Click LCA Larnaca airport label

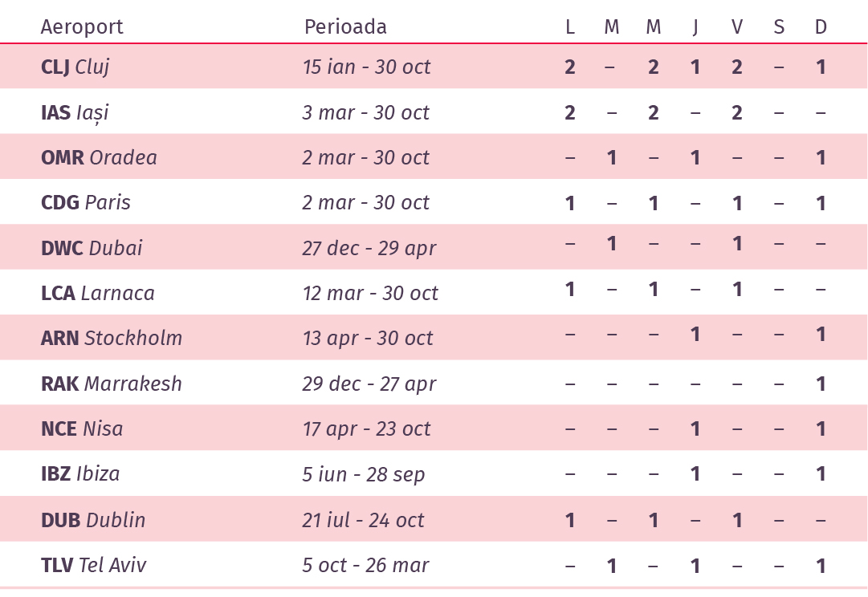[98, 293]
